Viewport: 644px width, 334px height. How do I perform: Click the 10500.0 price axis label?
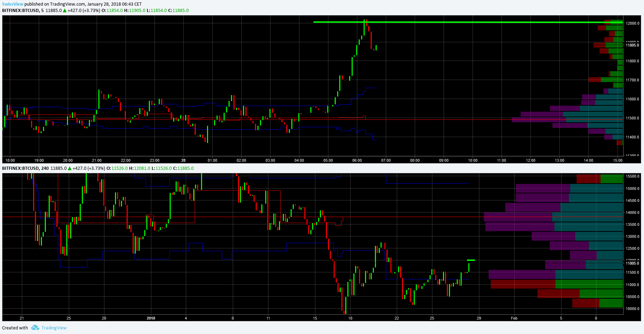click(x=632, y=297)
